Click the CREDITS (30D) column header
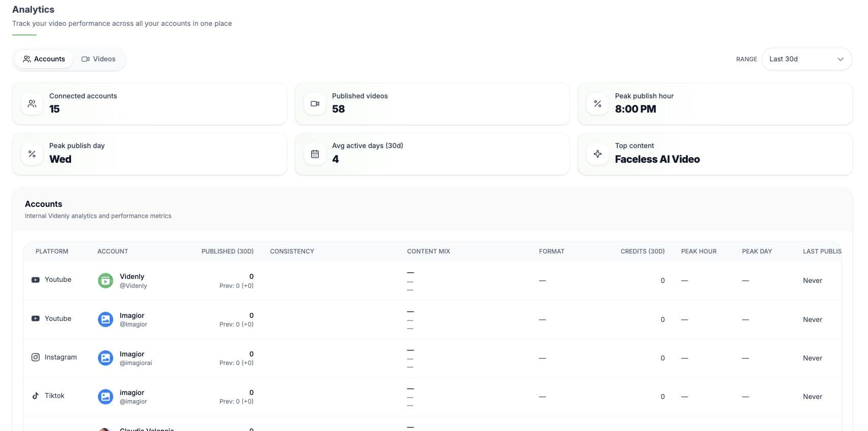Screen dimensions: 868x431 coord(643,252)
